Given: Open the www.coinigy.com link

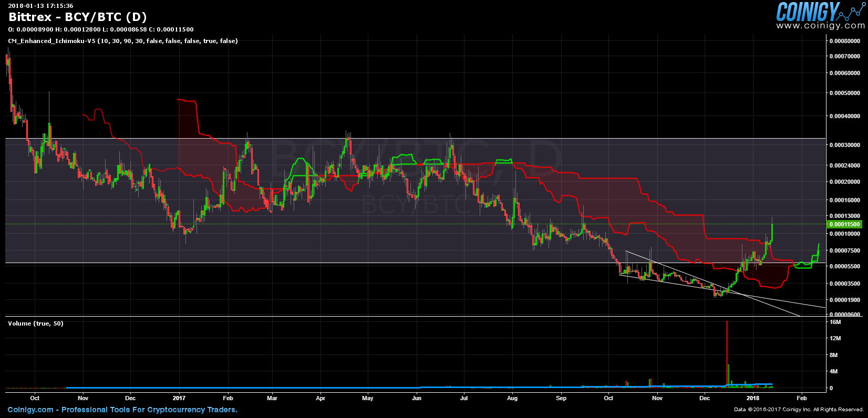Looking at the screenshot, I should (x=820, y=25).
